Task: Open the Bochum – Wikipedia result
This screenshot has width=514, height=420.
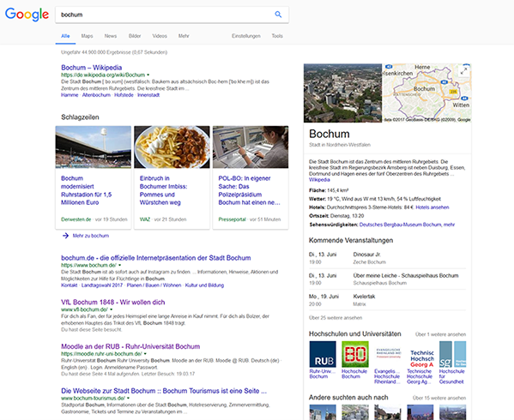Action: click(x=92, y=68)
